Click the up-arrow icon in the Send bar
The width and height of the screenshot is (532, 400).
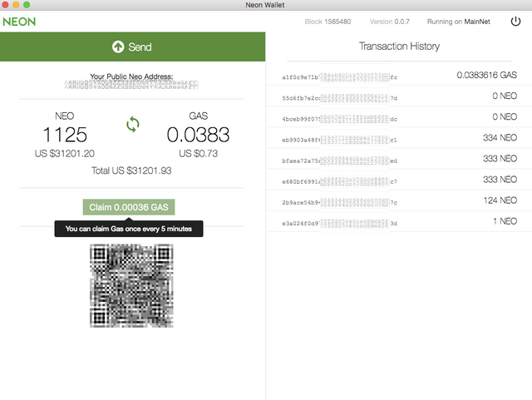tap(118, 47)
